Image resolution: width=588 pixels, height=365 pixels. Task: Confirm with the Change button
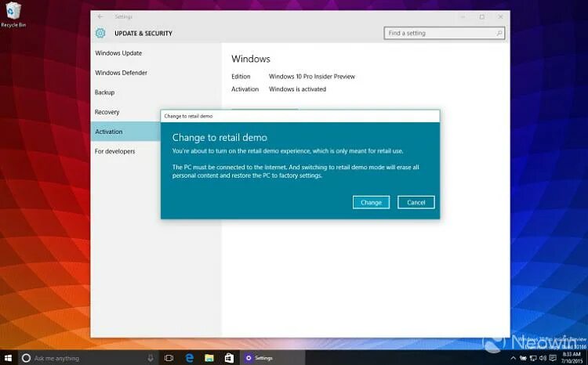click(371, 202)
